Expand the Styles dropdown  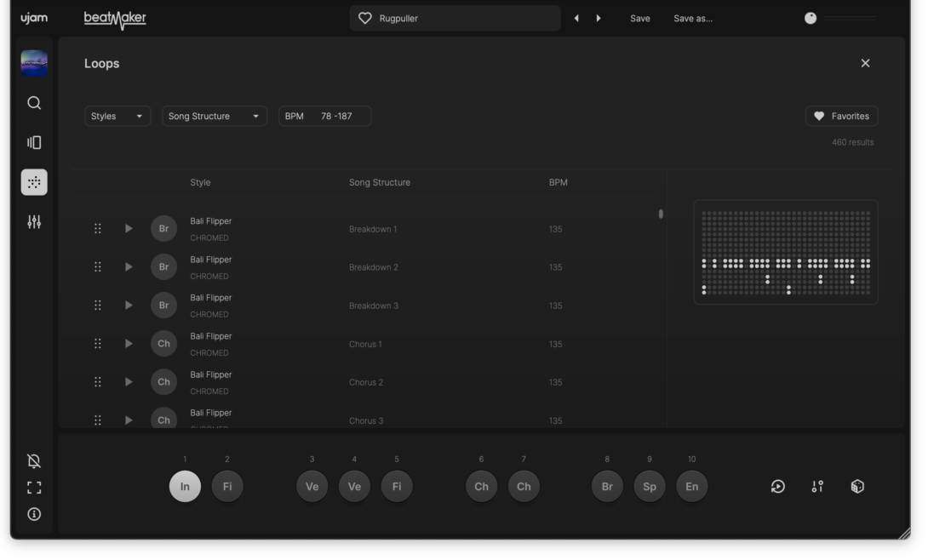117,116
